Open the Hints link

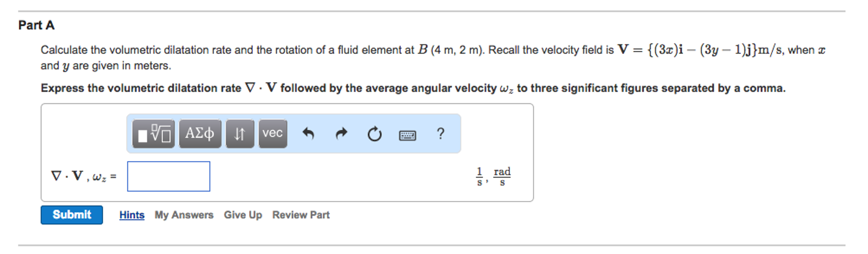(132, 215)
